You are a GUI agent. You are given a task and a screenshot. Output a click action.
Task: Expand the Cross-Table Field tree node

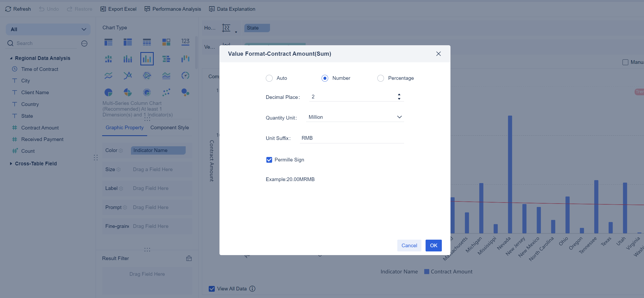click(11, 164)
